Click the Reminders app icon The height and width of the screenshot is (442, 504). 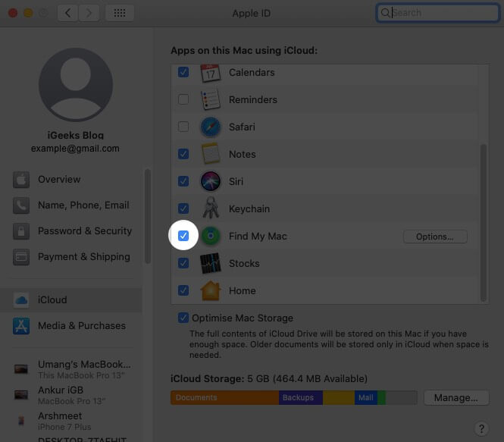211,99
